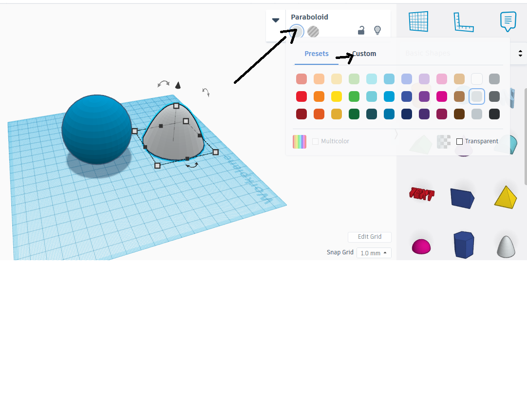Click the rotate arrow right of the cone handle
This screenshot has width=527, height=420.
point(206,92)
